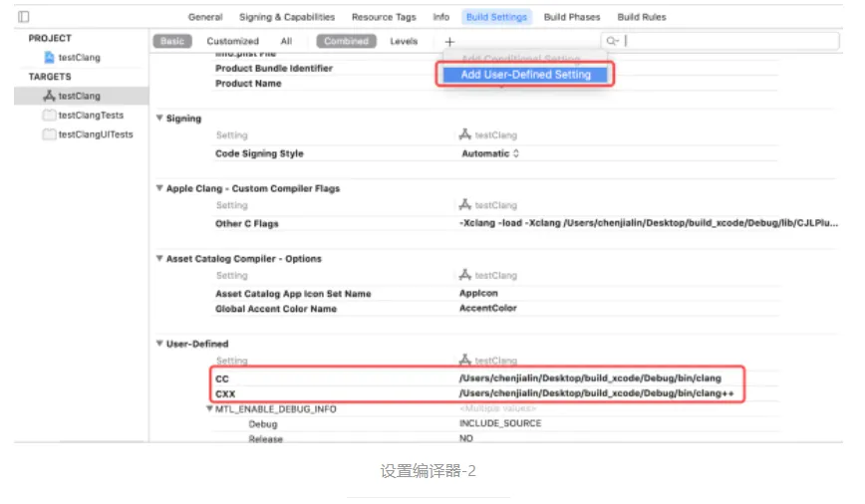The height and width of the screenshot is (504, 865).
Task: Select the All settings filter
Action: point(286,42)
